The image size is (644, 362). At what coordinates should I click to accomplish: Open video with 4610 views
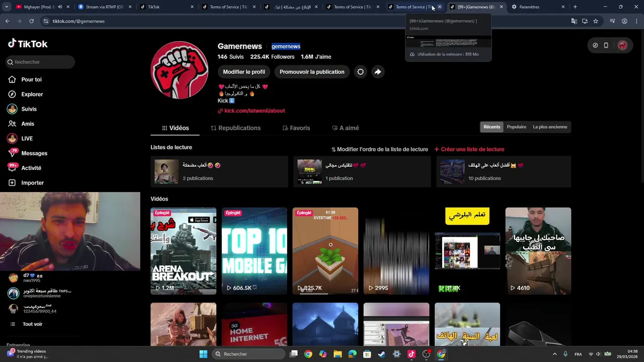pos(538,251)
